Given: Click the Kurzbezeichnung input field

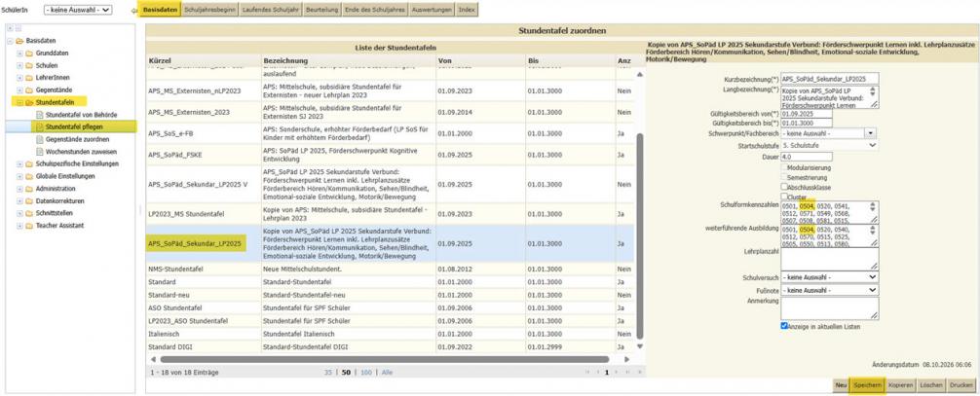Looking at the screenshot, I should pos(829,78).
